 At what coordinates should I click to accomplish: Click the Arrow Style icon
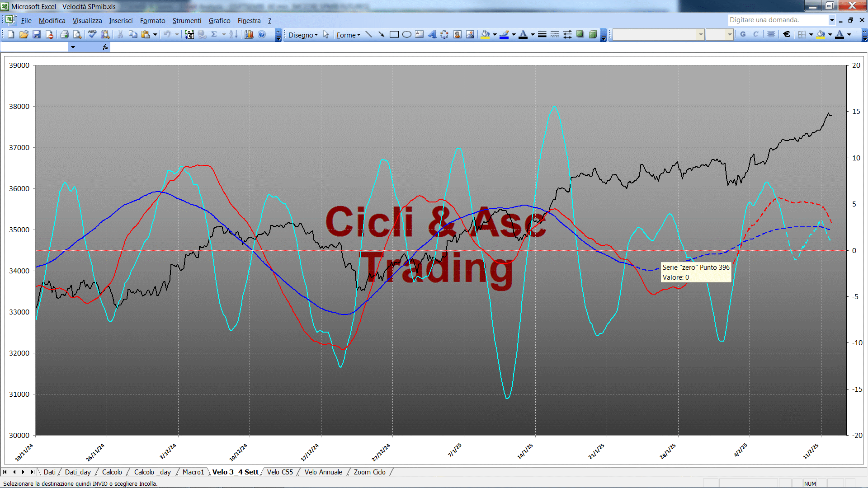click(x=567, y=34)
